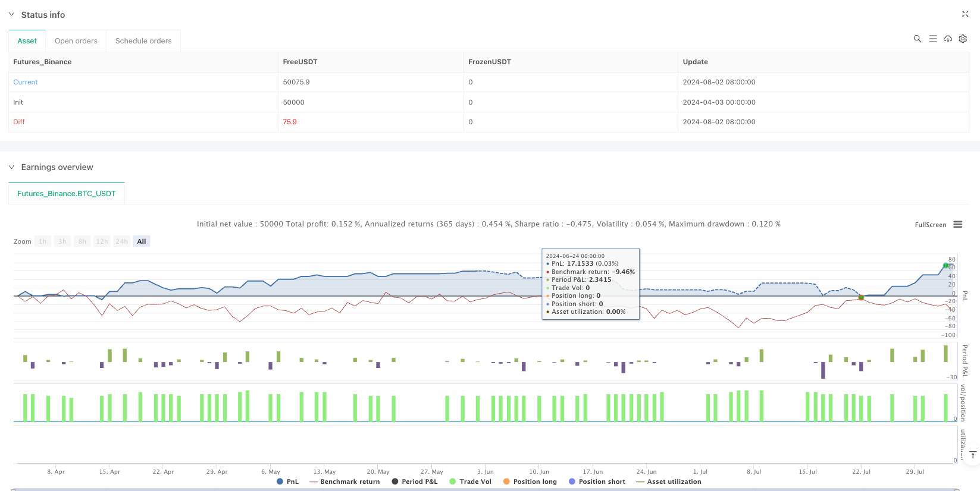980x491 pixels.
Task: Click the Current row link
Action: point(26,82)
